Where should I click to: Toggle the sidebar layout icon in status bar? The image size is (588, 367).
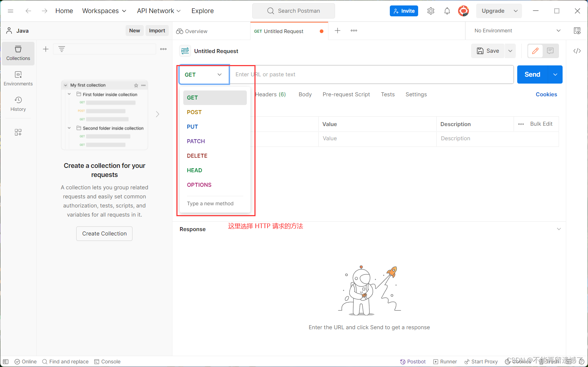coord(5,362)
